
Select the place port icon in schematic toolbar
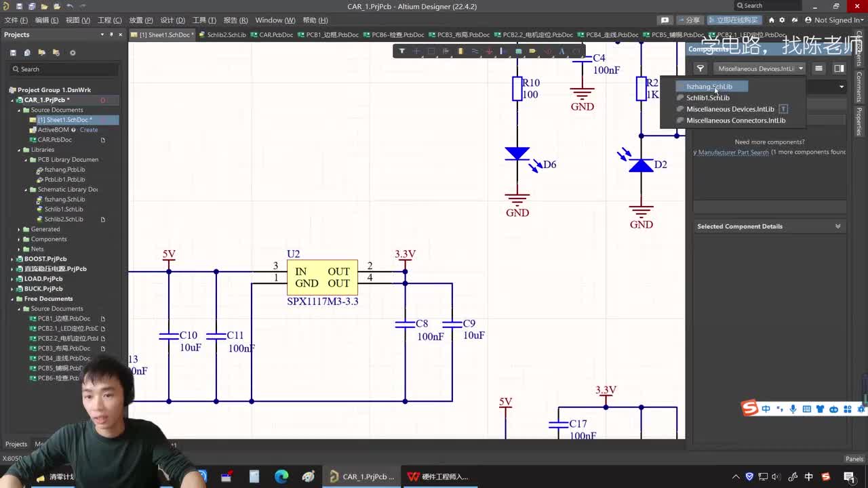click(532, 51)
